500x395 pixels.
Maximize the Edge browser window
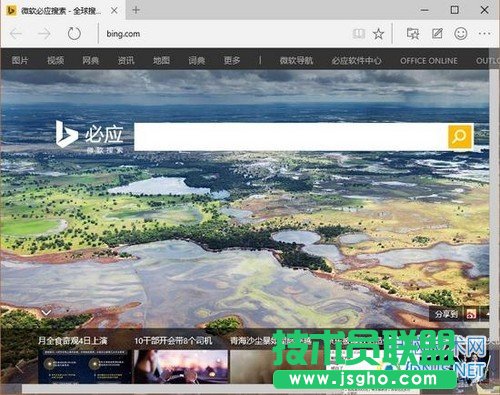(x=454, y=10)
